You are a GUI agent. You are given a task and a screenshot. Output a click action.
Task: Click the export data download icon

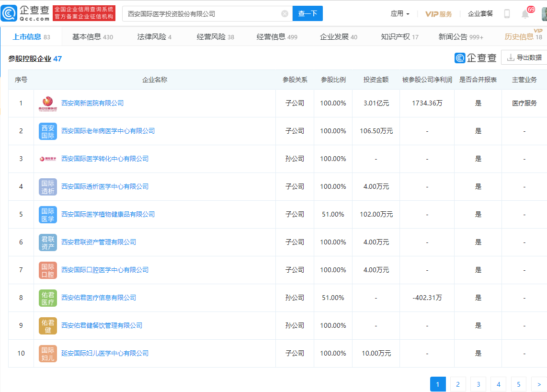pyautogui.click(x=511, y=57)
